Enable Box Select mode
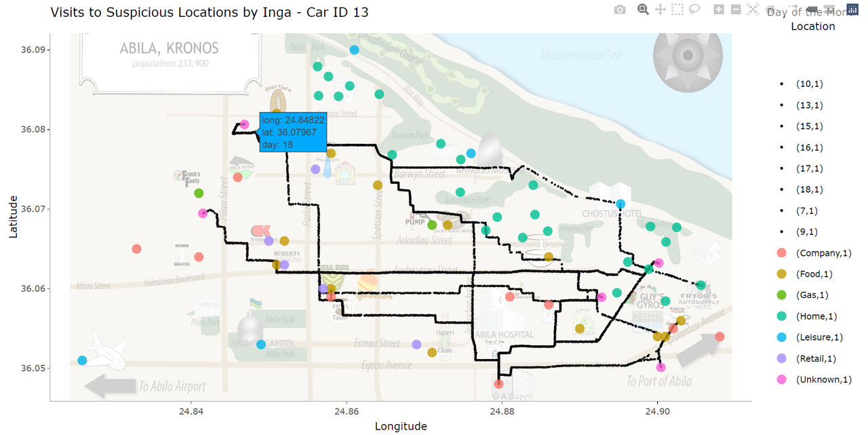The image size is (868, 435). point(676,10)
